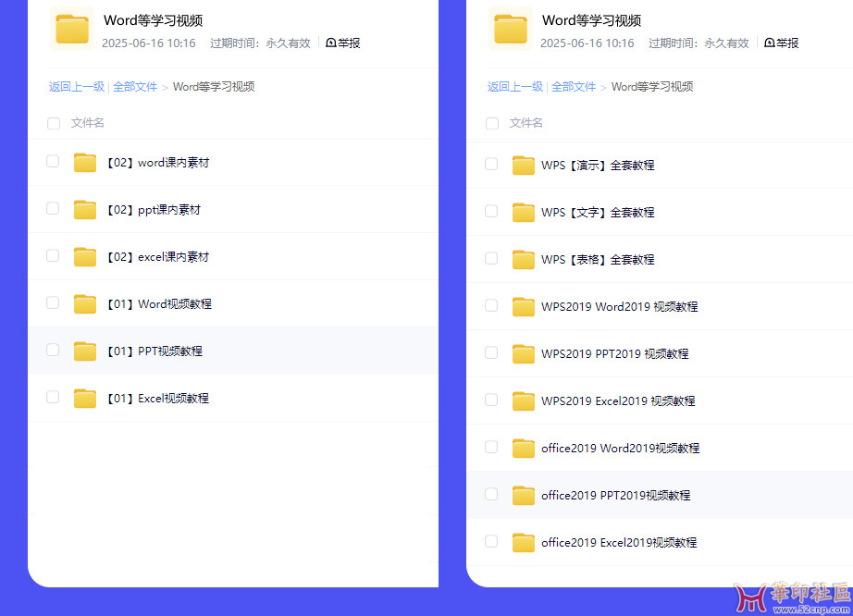
Task: Click the folder icon of 【01】Word视频教程
Action: pyautogui.click(x=85, y=304)
